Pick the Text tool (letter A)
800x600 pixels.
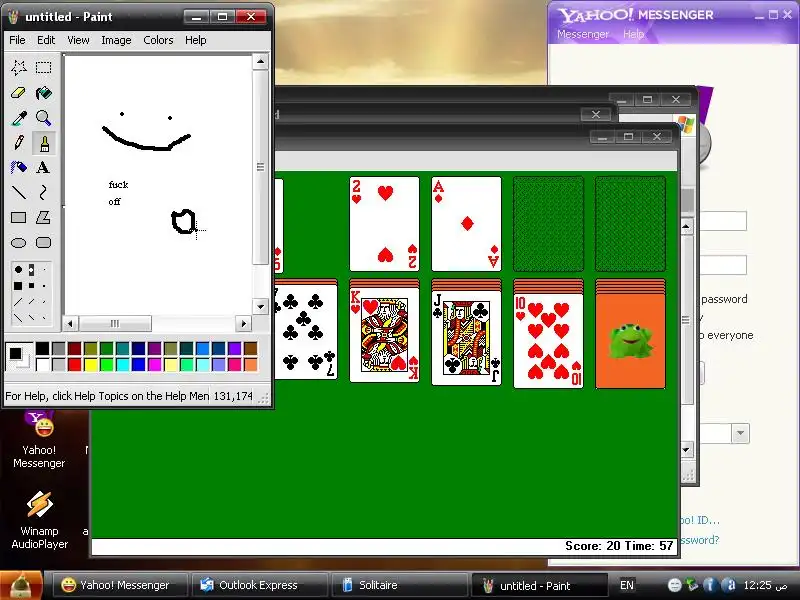click(43, 167)
